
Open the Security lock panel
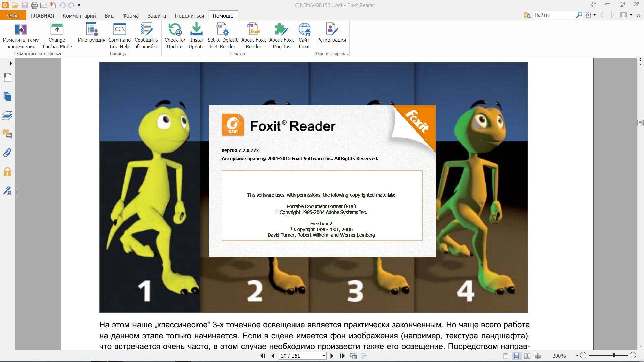[x=7, y=172]
